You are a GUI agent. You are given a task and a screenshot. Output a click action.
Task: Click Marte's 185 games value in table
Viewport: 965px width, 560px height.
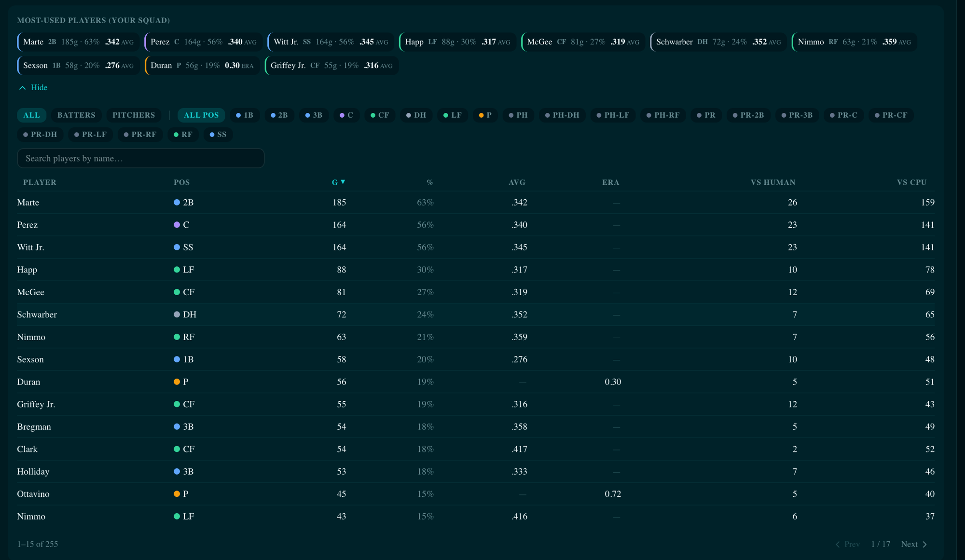pyautogui.click(x=339, y=202)
